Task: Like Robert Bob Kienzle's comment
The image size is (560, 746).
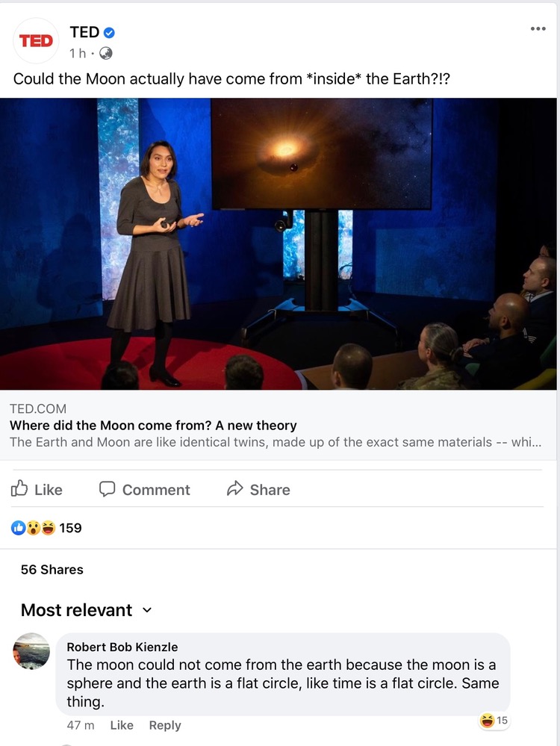Action: coord(122,725)
